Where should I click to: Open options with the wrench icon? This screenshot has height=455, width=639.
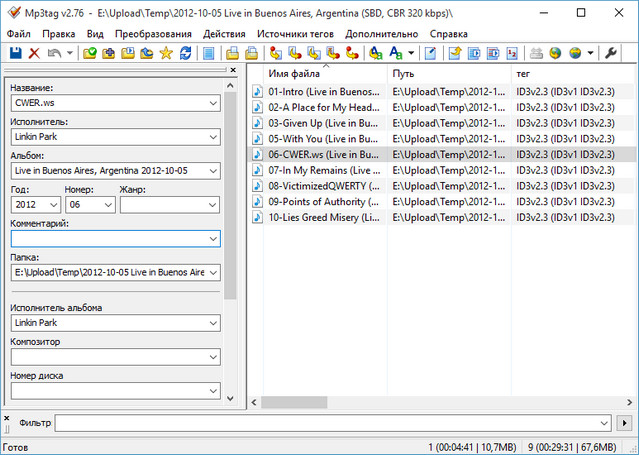click(610, 53)
